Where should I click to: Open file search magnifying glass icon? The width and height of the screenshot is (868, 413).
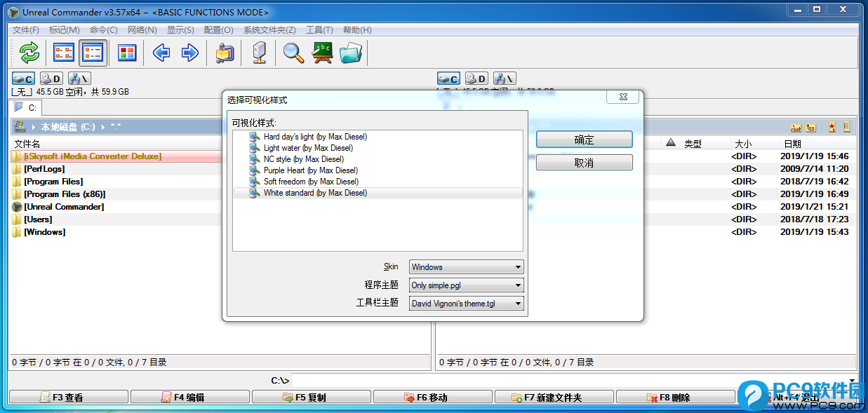293,53
